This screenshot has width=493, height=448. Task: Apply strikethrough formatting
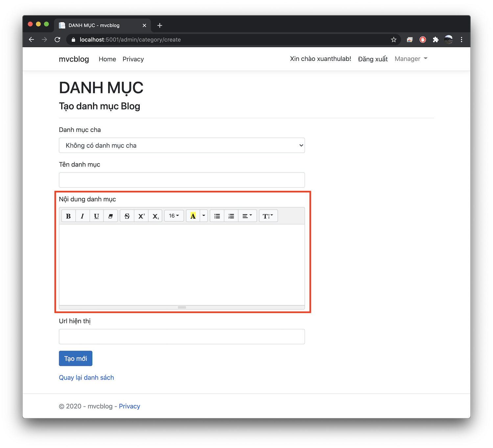pyautogui.click(x=127, y=216)
